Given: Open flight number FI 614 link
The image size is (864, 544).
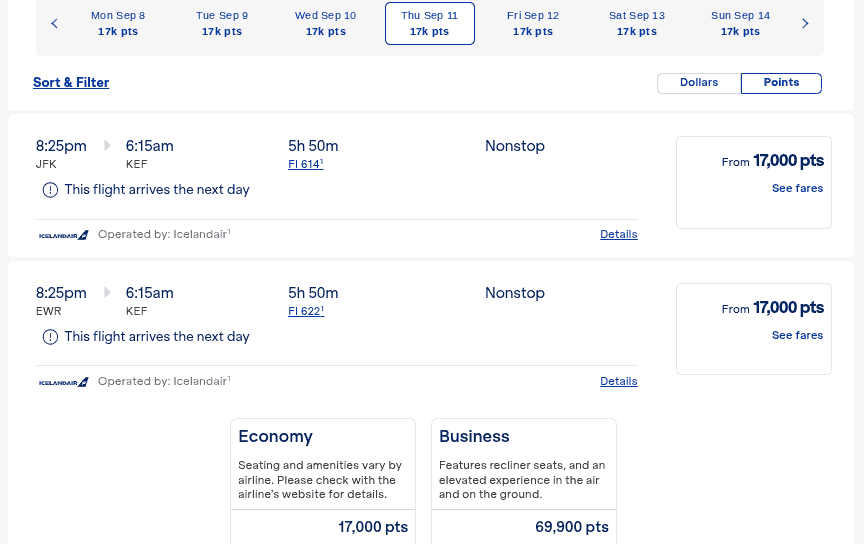Looking at the screenshot, I should pyautogui.click(x=305, y=164).
